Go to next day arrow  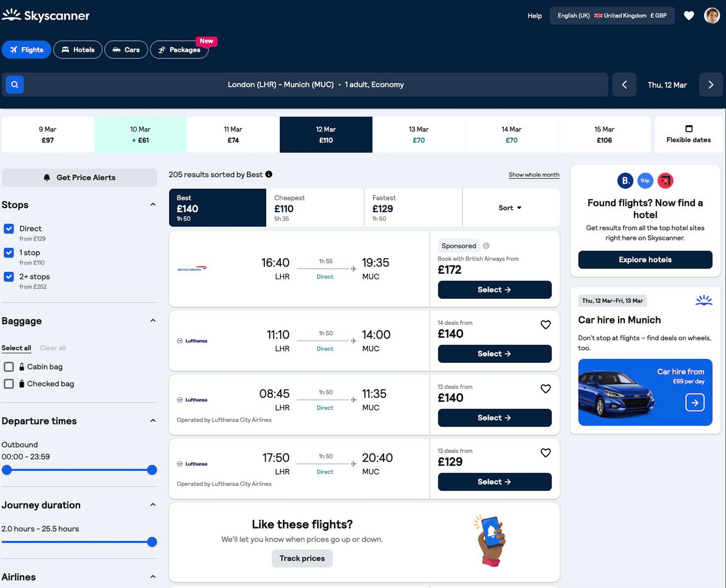pos(711,85)
